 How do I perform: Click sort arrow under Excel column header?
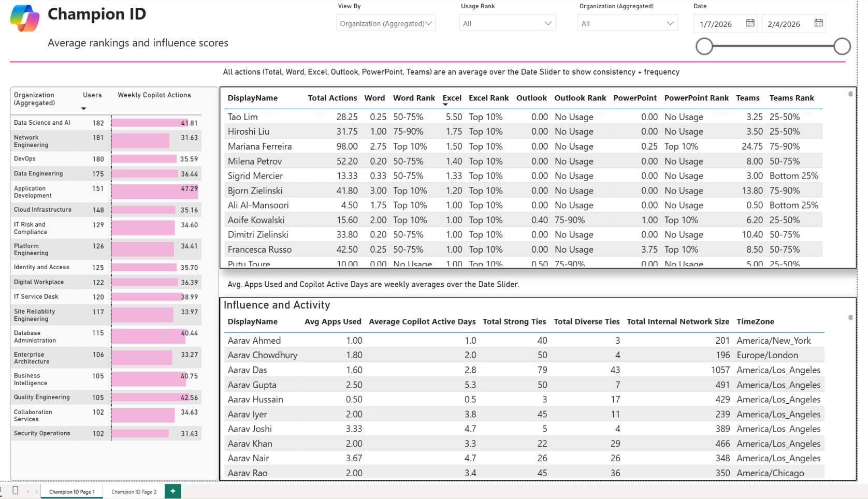tap(445, 105)
